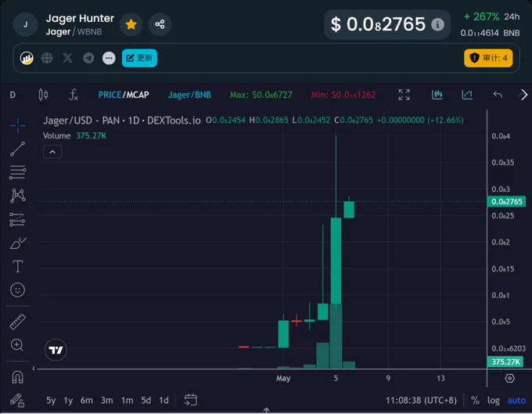Set range to 1y

coord(68,401)
